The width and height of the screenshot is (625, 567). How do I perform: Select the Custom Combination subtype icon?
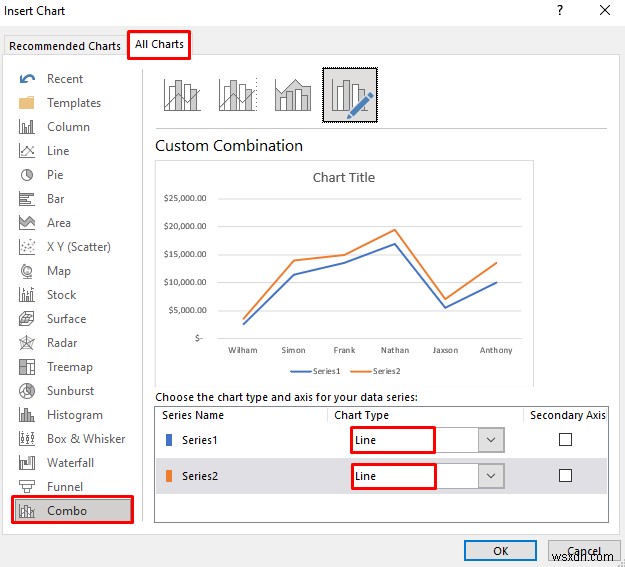(350, 95)
